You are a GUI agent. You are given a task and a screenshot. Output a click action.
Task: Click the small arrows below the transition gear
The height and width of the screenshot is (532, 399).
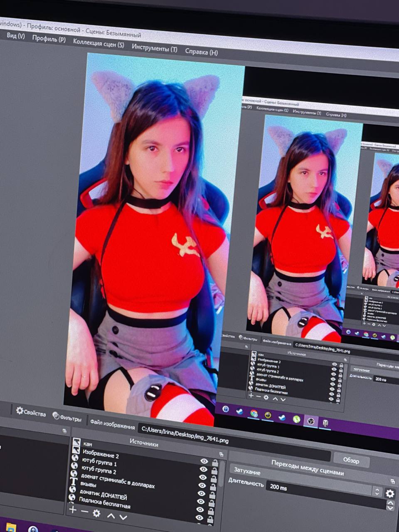390,505
